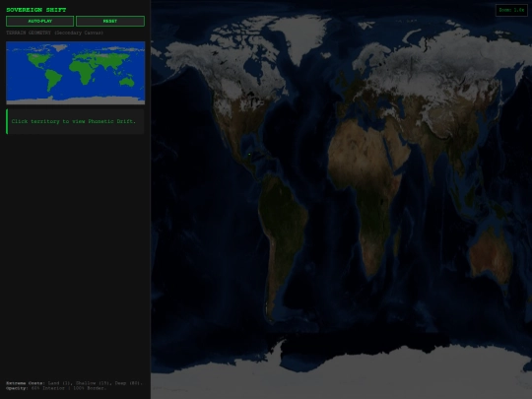Click the 'Extreme Costs' footer line
Screen dimensions: 532x399
[74, 383]
